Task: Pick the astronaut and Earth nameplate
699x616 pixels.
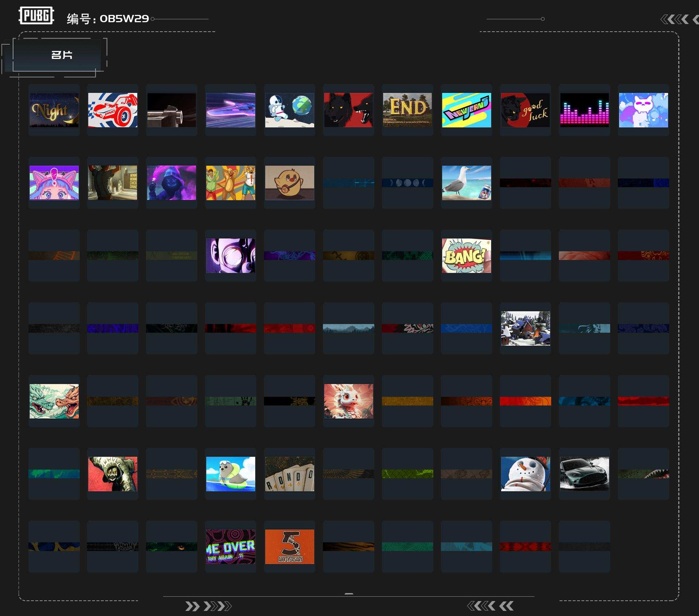Action: click(289, 110)
